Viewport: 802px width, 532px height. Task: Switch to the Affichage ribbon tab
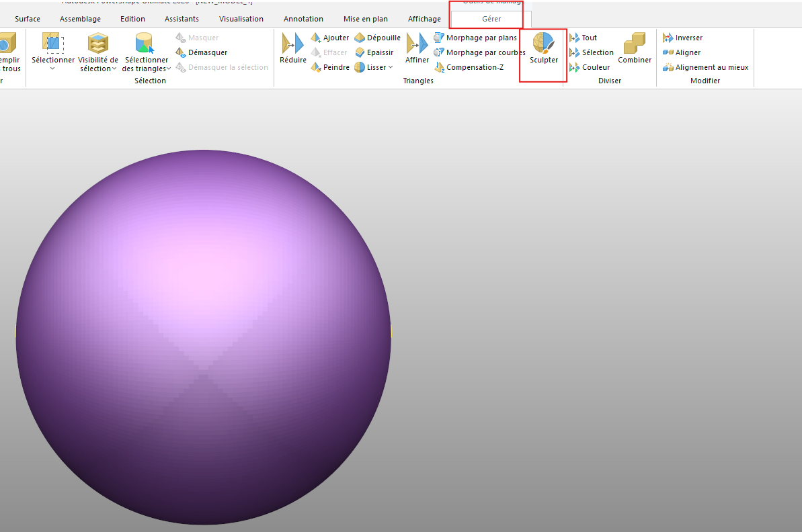pos(424,19)
